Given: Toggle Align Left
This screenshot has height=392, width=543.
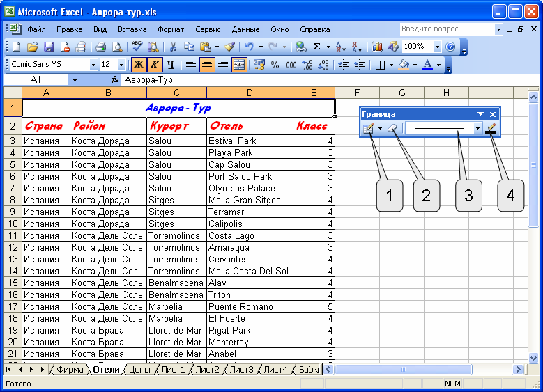Looking at the screenshot, I should point(191,65).
